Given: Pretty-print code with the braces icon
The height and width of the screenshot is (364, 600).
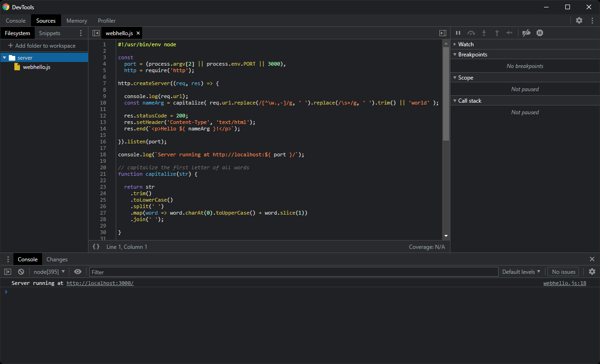Looking at the screenshot, I should 96,247.
